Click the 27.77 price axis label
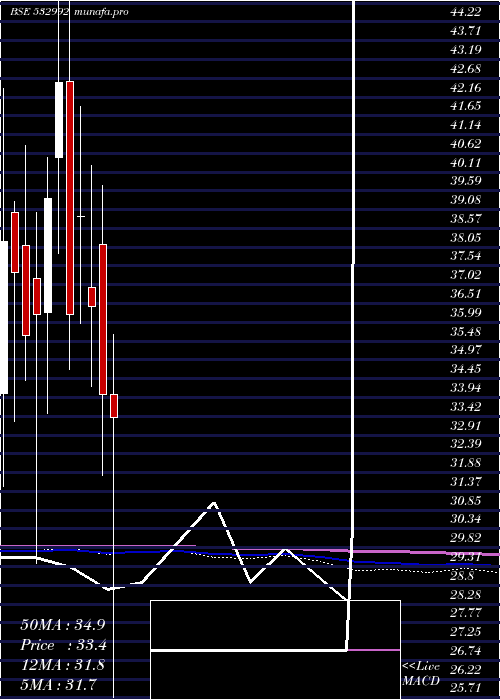The width and height of the screenshot is (500, 700). tap(466, 612)
